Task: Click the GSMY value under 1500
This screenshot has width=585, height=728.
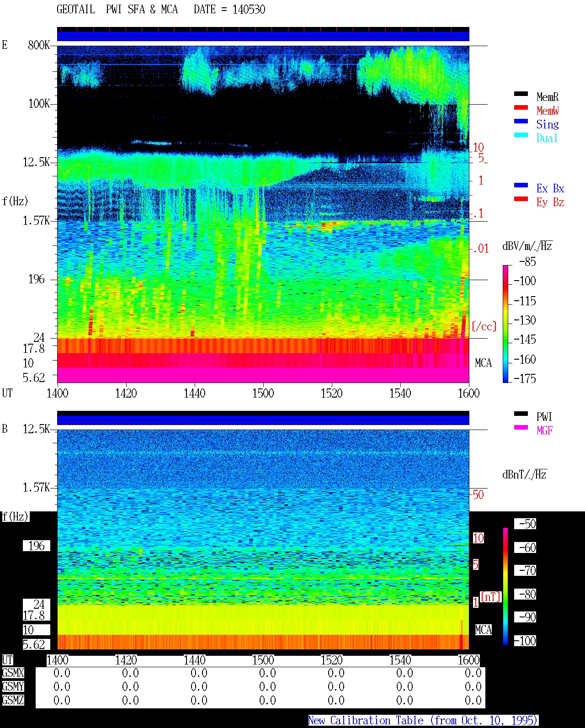Action: coord(267,686)
